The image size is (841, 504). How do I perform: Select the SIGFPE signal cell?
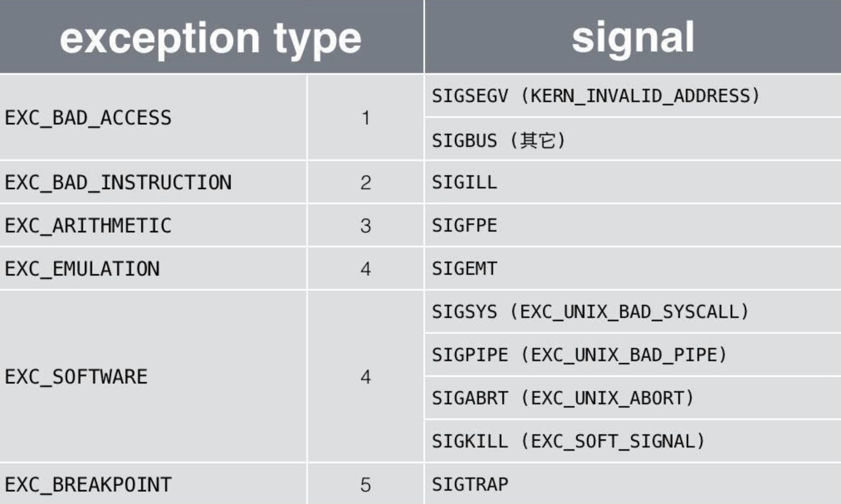pyautogui.click(x=465, y=226)
